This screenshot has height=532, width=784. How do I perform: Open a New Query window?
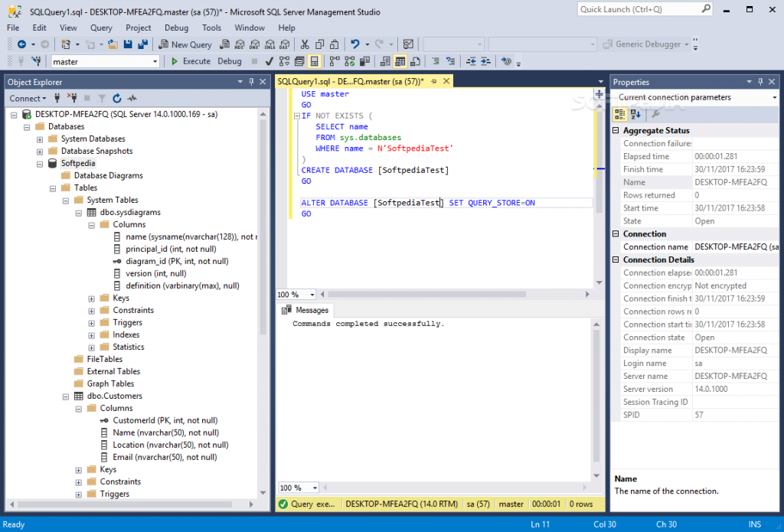[x=185, y=44]
